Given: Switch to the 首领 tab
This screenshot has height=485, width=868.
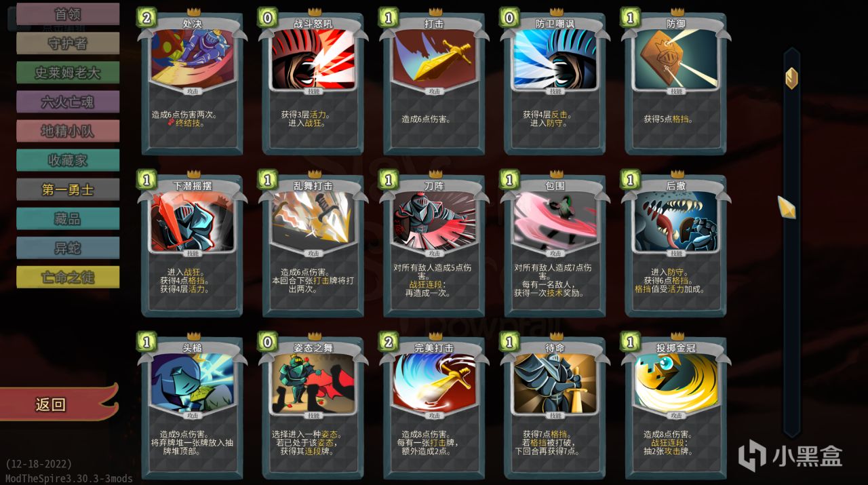Looking at the screenshot, I should coord(68,14).
